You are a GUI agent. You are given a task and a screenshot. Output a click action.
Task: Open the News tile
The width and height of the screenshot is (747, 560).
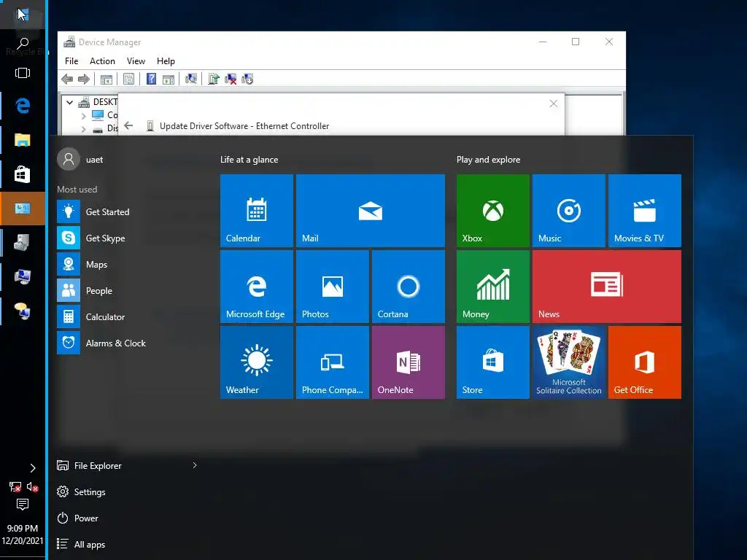[x=606, y=286]
